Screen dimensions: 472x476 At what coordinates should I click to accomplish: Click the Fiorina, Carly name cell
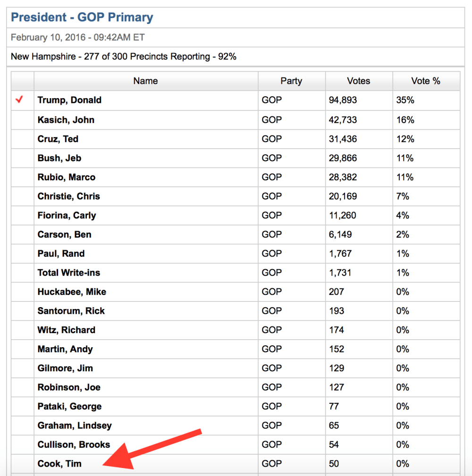pos(67,216)
